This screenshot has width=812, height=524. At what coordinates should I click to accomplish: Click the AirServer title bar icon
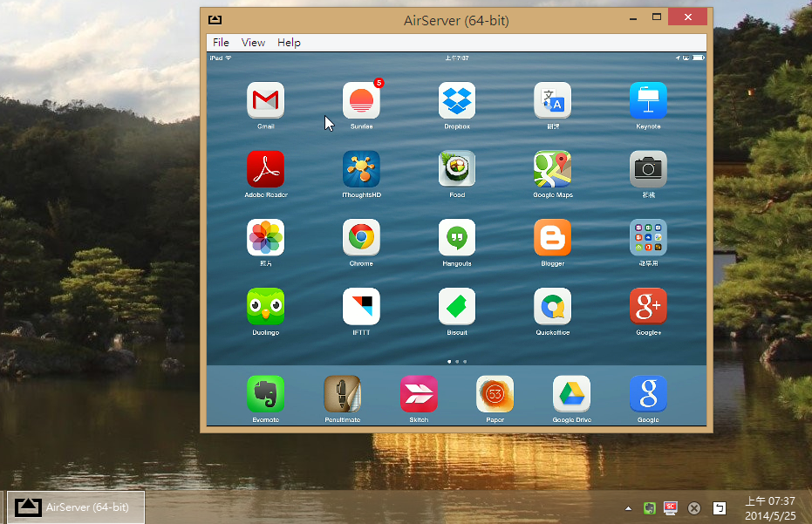[x=215, y=20]
